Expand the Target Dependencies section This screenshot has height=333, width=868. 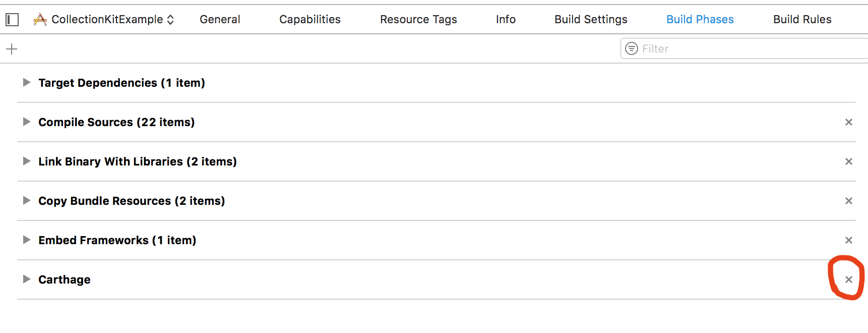coord(26,82)
